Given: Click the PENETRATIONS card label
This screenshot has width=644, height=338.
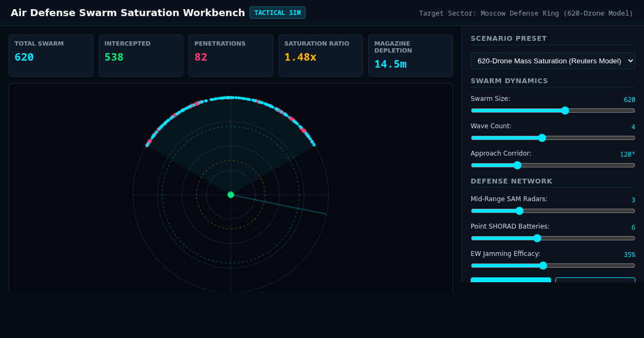Looking at the screenshot, I should 220,43.
